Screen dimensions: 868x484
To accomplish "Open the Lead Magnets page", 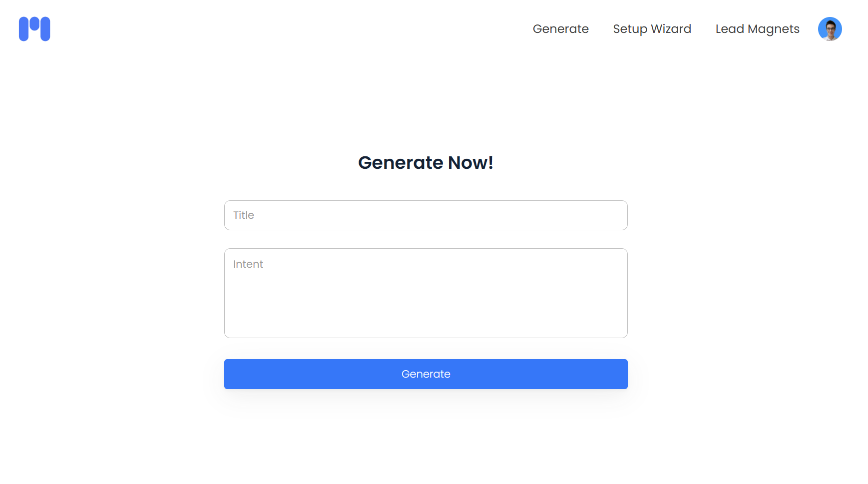I will (x=757, y=29).
